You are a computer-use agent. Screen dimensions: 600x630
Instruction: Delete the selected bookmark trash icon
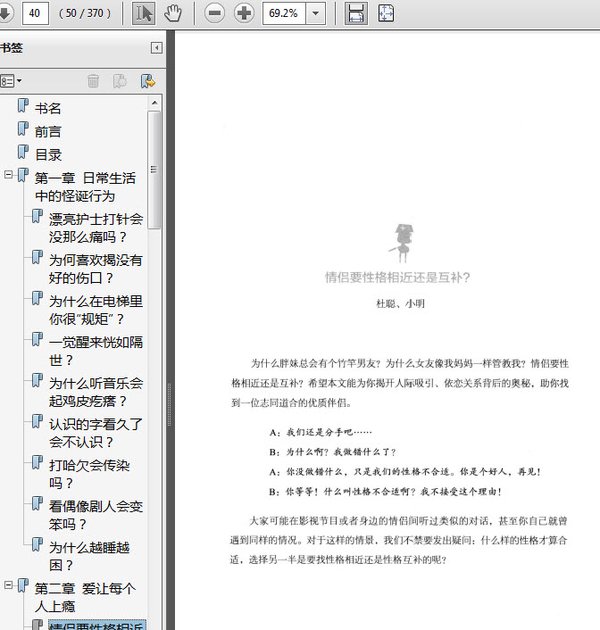(x=93, y=81)
